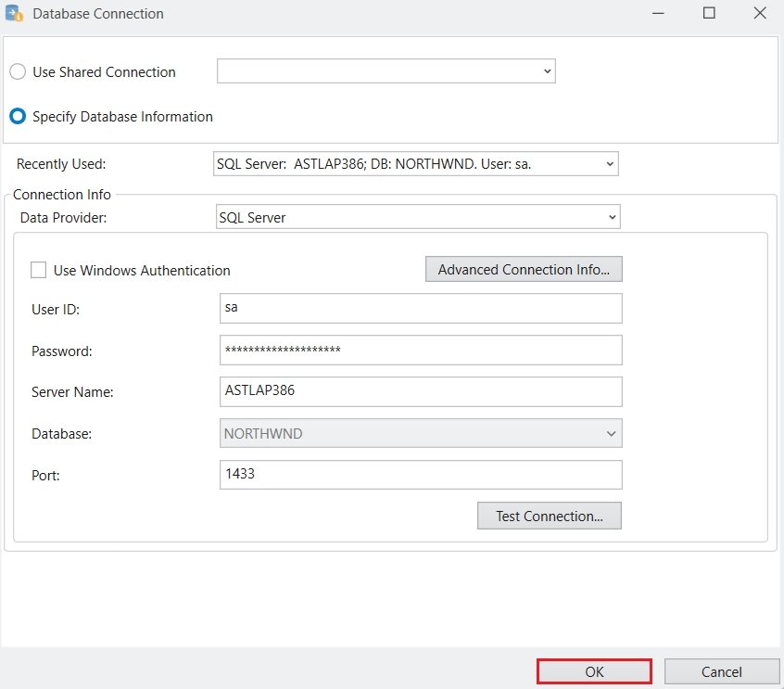Cancel the database connection dialog
The image size is (784, 689).
pyautogui.click(x=721, y=671)
